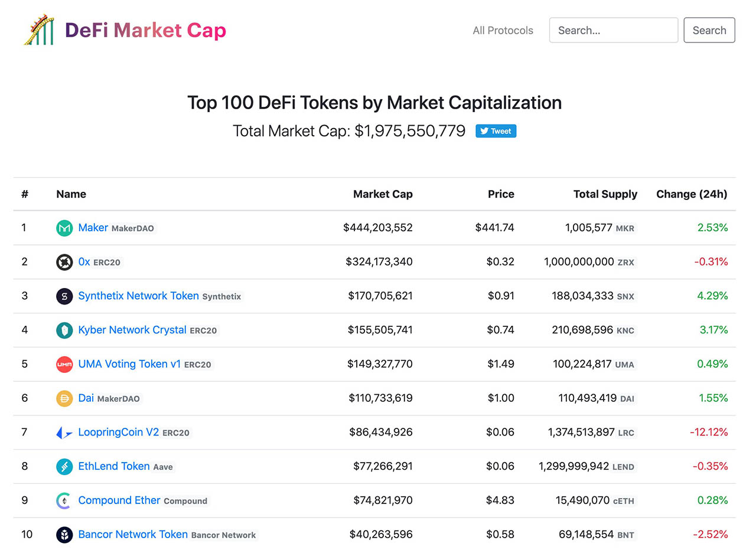Share via the Tweet button
Image resolution: width=756 pixels, height=550 pixels.
496,131
